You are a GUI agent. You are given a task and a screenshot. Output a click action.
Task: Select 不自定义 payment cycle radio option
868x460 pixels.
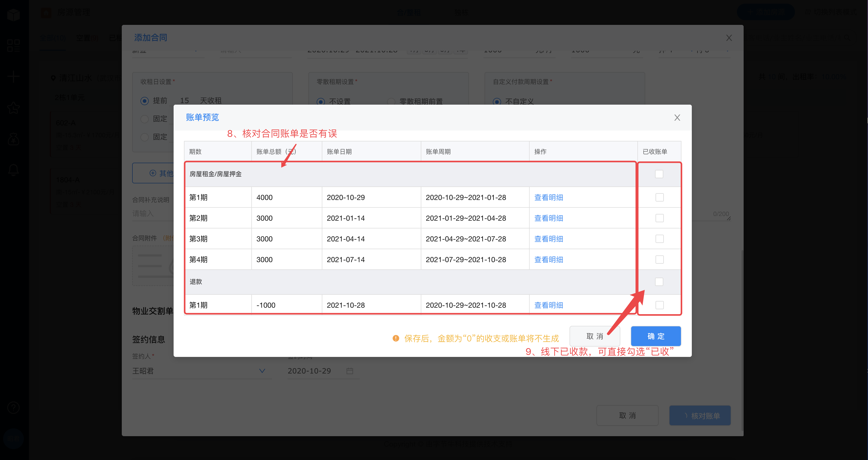pos(497,101)
